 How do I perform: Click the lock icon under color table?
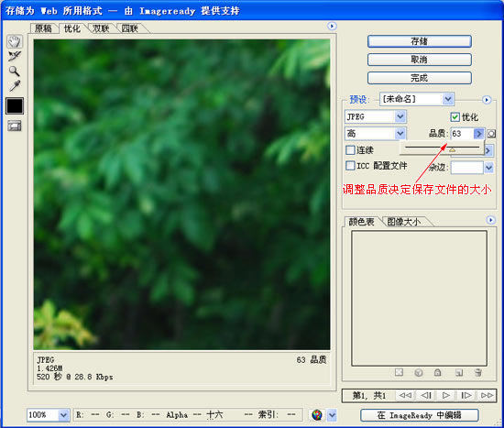pyautogui.click(x=437, y=372)
